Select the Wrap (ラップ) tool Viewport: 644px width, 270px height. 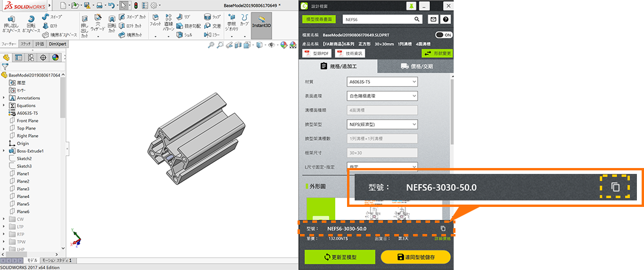pyautogui.click(x=212, y=17)
